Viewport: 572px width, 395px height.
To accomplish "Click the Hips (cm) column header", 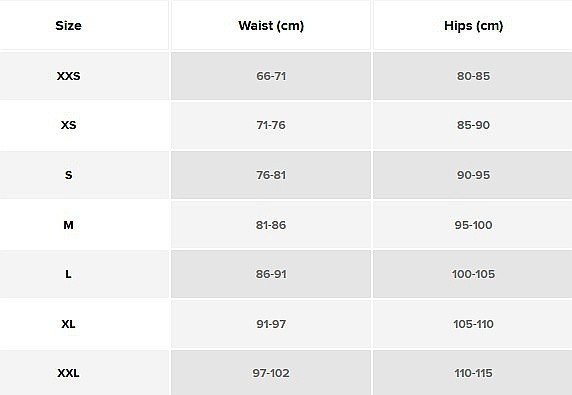I will tap(474, 26).
